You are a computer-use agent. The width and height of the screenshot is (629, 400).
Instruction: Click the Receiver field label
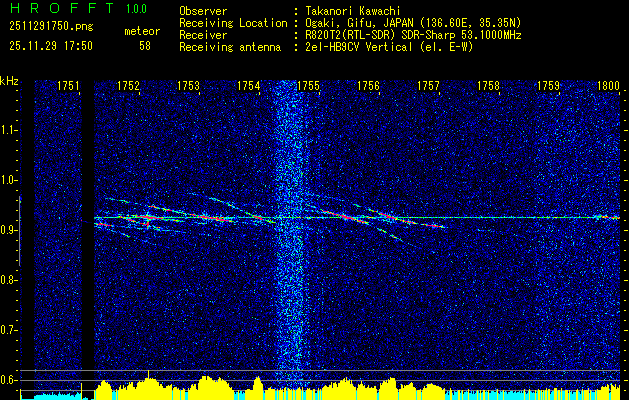203,35
